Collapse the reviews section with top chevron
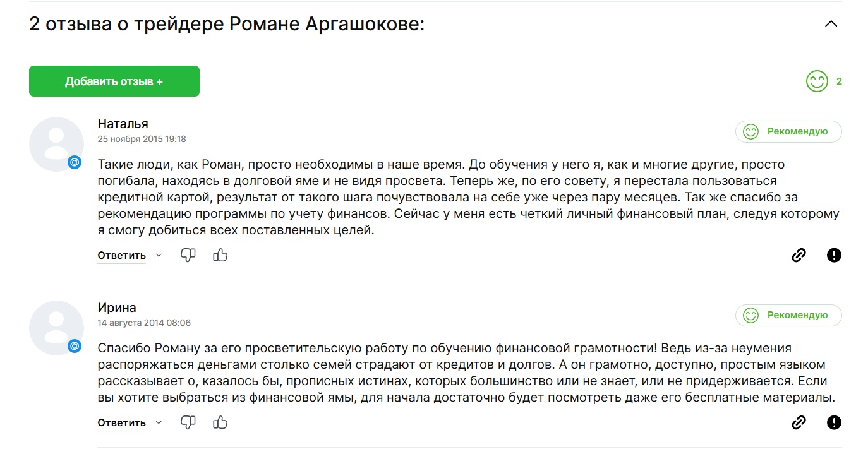 tap(831, 25)
